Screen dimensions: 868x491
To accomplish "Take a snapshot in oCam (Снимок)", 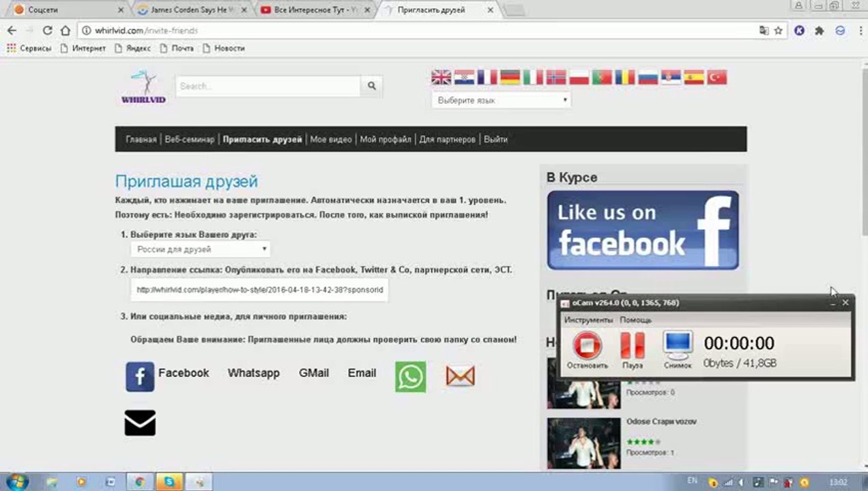I will point(678,351).
